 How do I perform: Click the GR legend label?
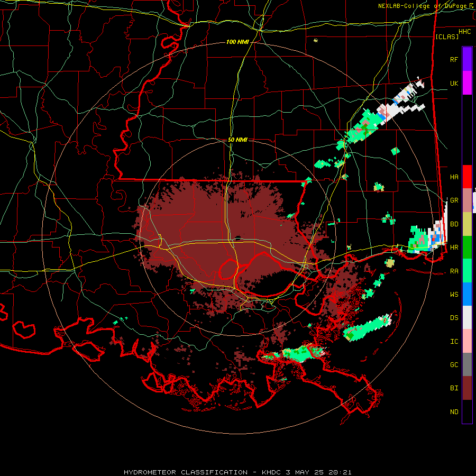(454, 200)
